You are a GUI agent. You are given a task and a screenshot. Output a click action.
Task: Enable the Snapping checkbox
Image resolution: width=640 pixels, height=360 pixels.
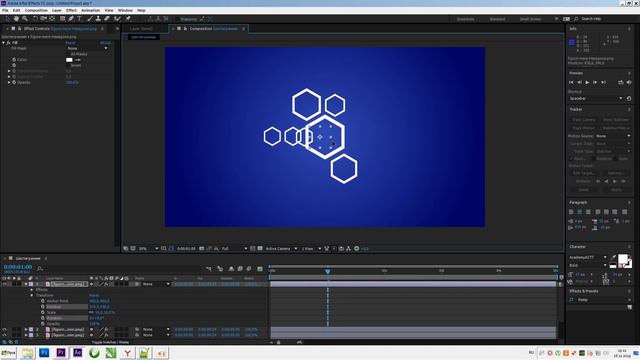(x=177, y=19)
